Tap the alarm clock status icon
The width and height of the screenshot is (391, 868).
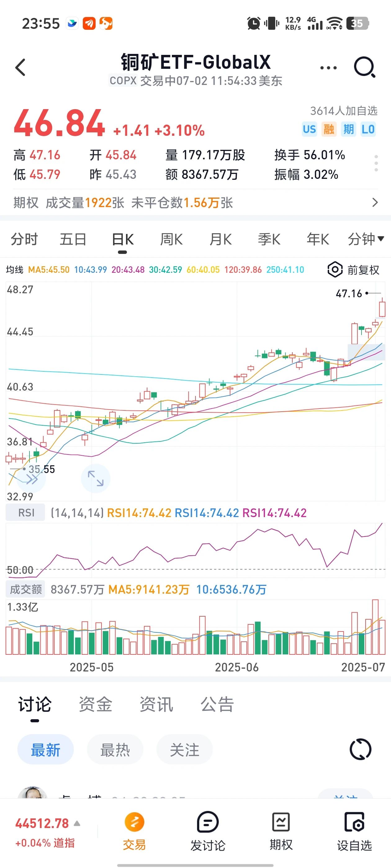click(x=253, y=23)
